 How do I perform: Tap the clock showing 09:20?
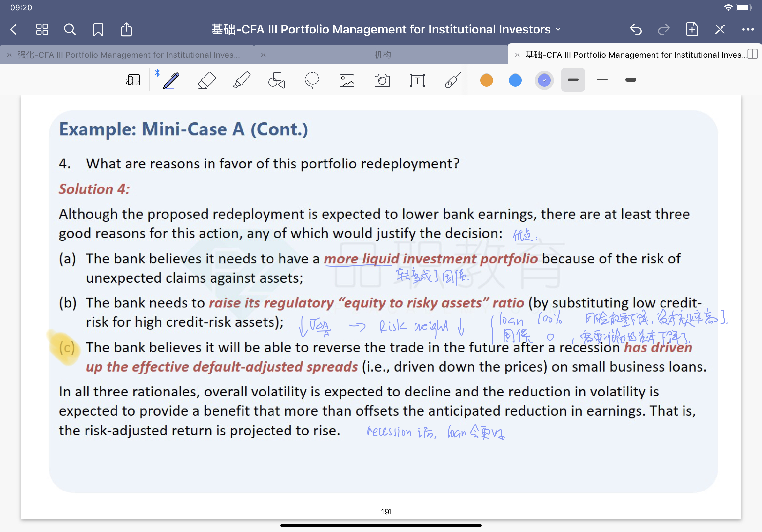(21, 7)
